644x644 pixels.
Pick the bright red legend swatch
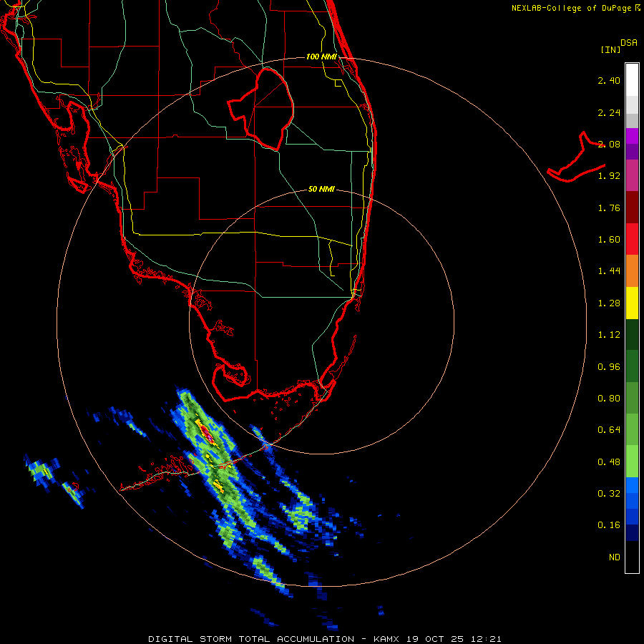(632, 239)
